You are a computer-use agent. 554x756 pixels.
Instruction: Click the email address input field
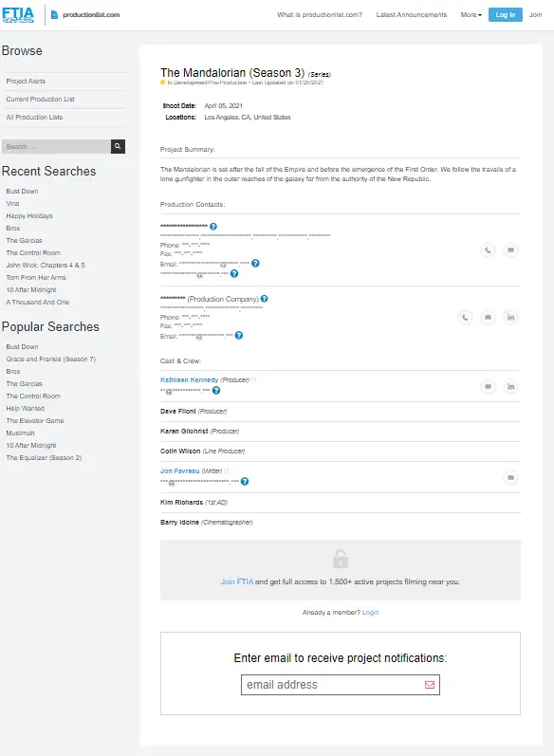click(341, 685)
